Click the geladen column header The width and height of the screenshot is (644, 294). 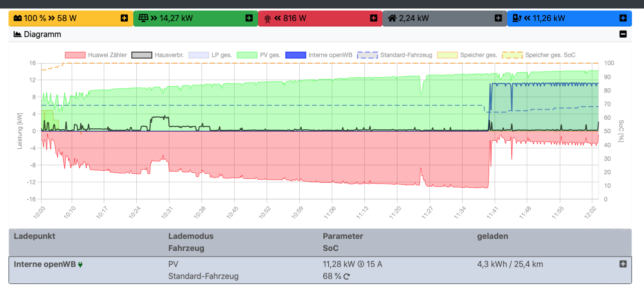(493, 236)
